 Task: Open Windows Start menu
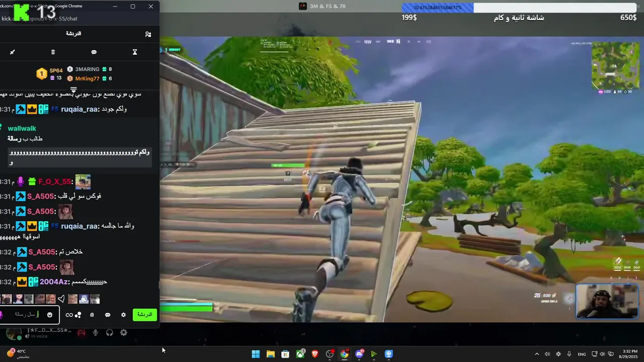coord(256,354)
